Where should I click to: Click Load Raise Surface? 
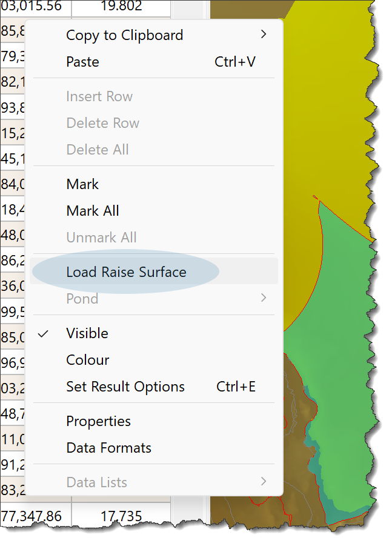click(x=153, y=272)
